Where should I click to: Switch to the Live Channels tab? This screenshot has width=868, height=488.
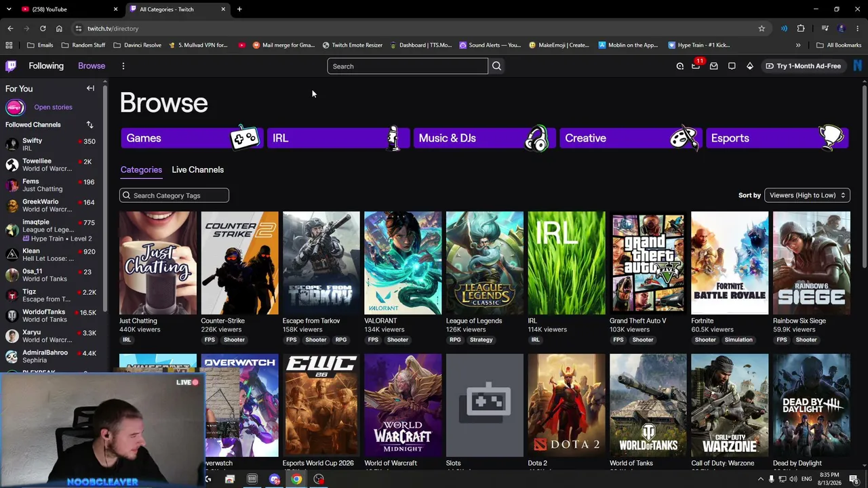coord(197,169)
